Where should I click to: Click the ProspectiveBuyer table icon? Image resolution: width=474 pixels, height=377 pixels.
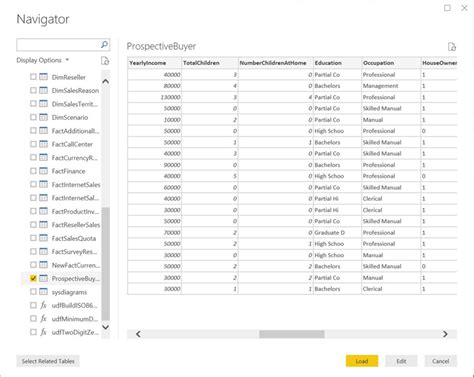[43, 278]
